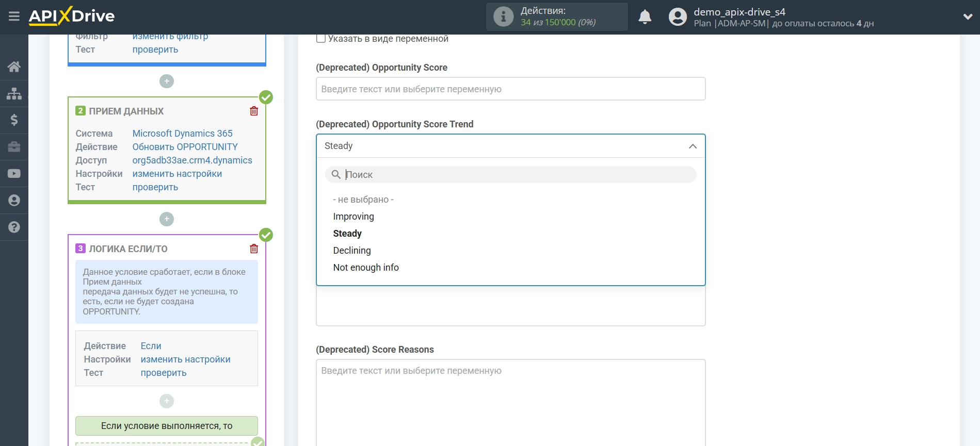Click the green check on ПРИЕМ ДАННЫХ
The image size is (980, 446).
point(266,97)
